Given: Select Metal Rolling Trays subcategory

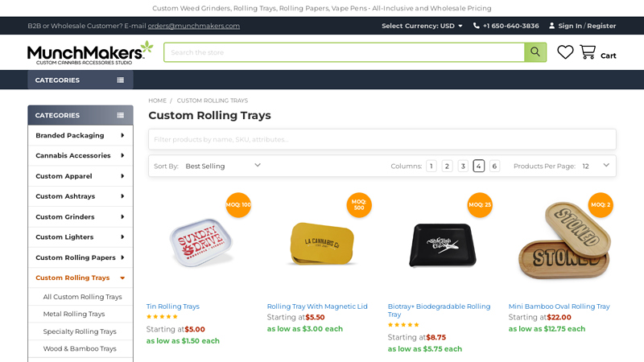Looking at the screenshot, I should click(x=74, y=314).
